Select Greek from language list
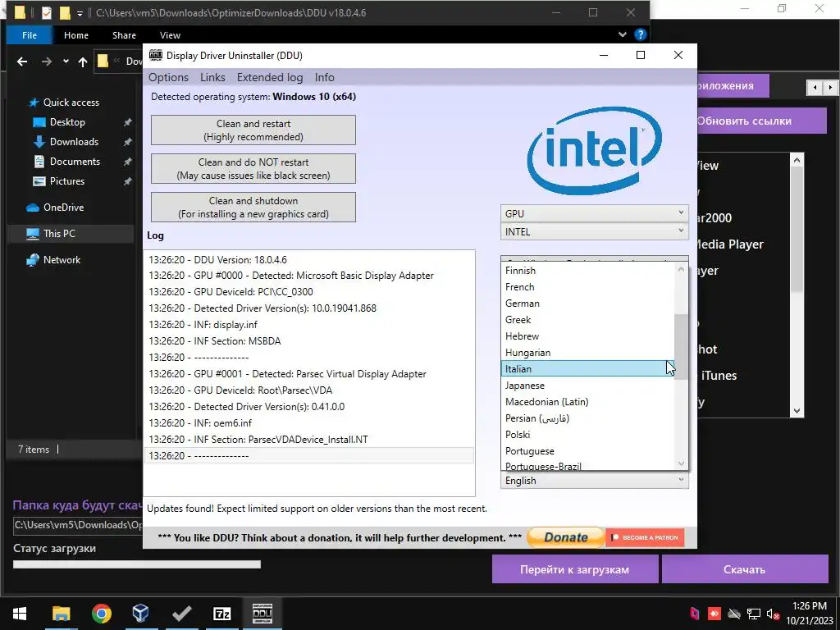The image size is (840, 630). 587,320
